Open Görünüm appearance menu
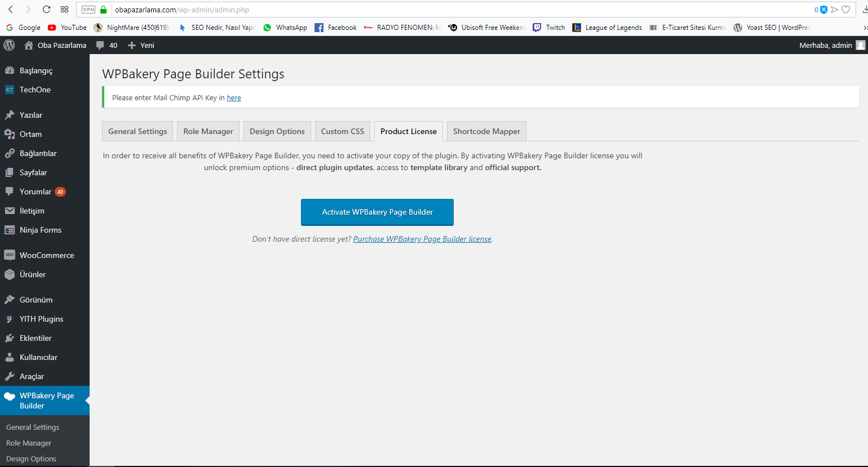 click(x=45, y=300)
